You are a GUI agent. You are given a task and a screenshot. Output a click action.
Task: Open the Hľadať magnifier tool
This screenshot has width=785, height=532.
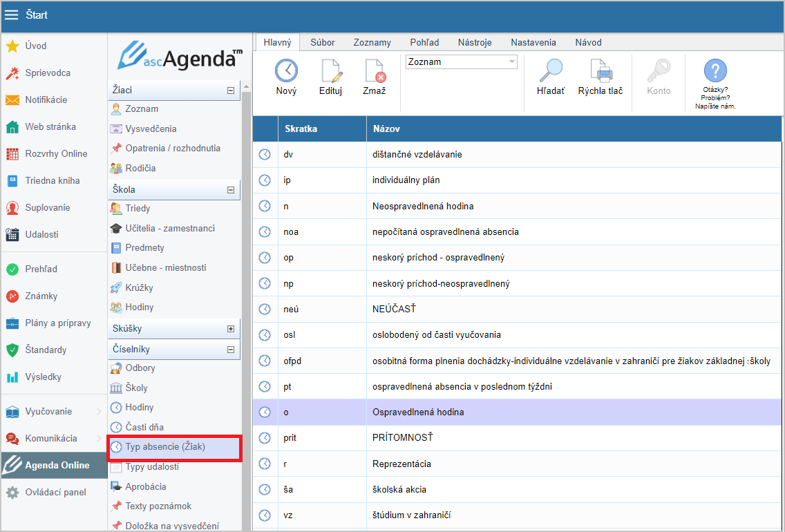click(x=551, y=70)
